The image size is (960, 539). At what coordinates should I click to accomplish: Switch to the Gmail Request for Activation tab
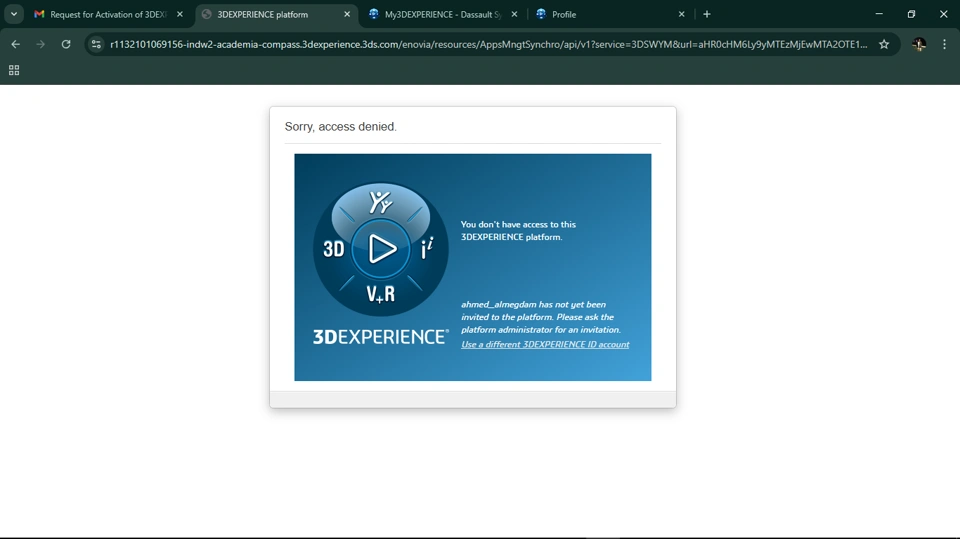pyautogui.click(x=109, y=14)
